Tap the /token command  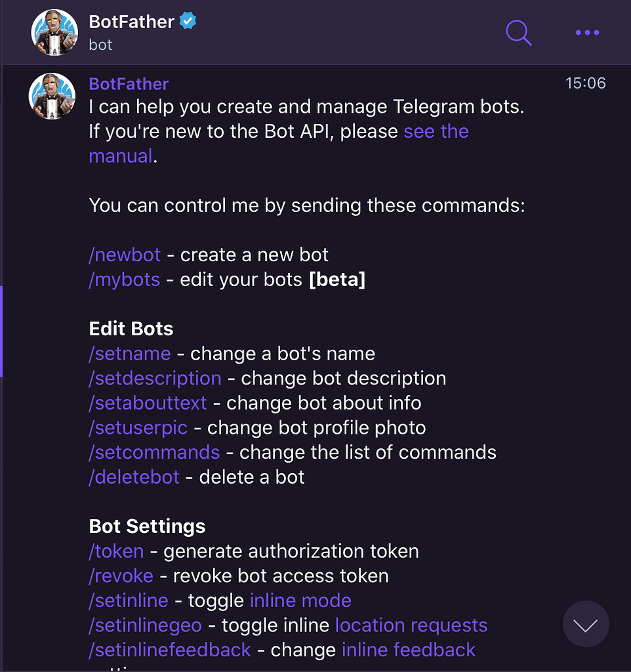116,551
